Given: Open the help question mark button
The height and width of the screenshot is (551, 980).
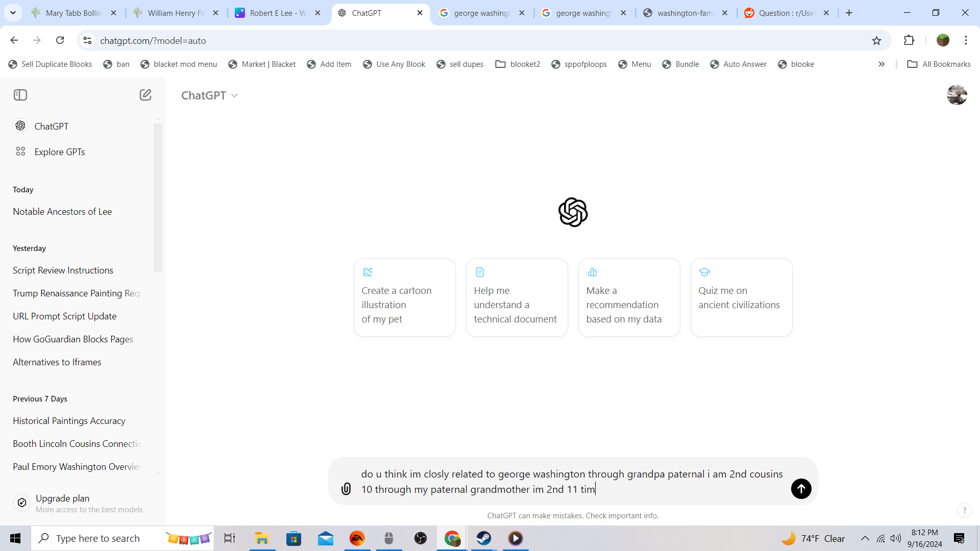Looking at the screenshot, I should coord(964,510).
